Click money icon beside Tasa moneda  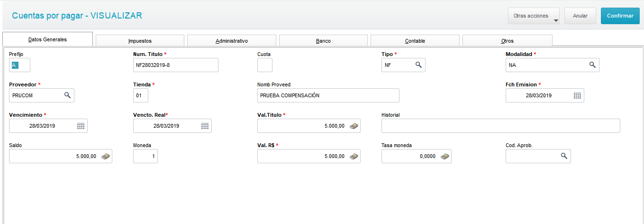coord(445,156)
